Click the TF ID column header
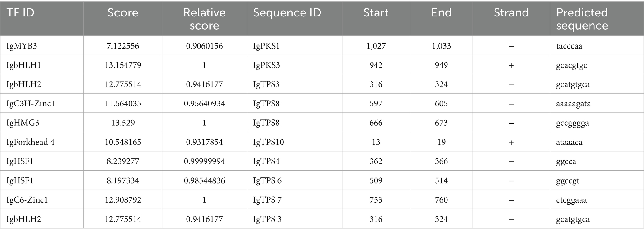The height and width of the screenshot is (234, 644). pyautogui.click(x=20, y=13)
